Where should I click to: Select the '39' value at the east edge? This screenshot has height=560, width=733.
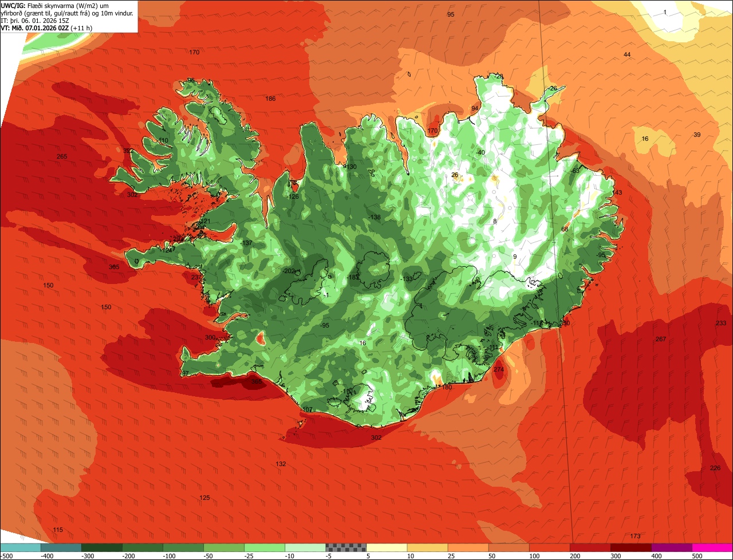[x=697, y=135]
